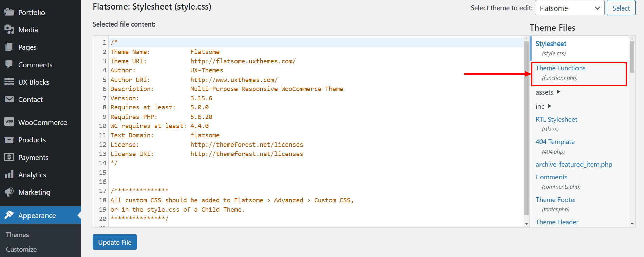Expand the assets folder
The width and height of the screenshot is (644, 257).
(548, 92)
